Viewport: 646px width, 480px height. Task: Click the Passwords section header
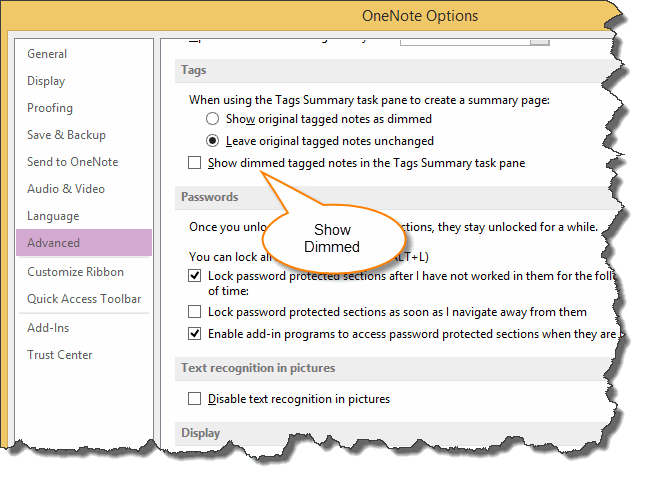(210, 197)
